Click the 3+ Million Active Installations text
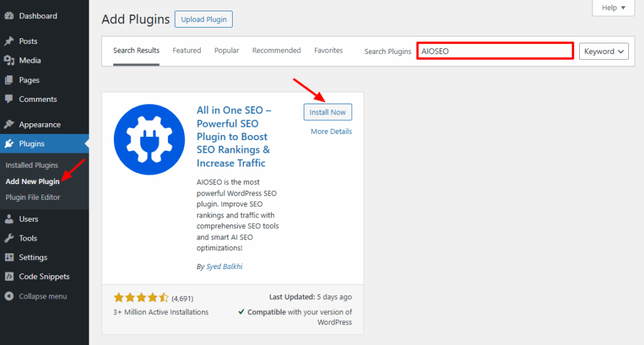 (x=161, y=312)
